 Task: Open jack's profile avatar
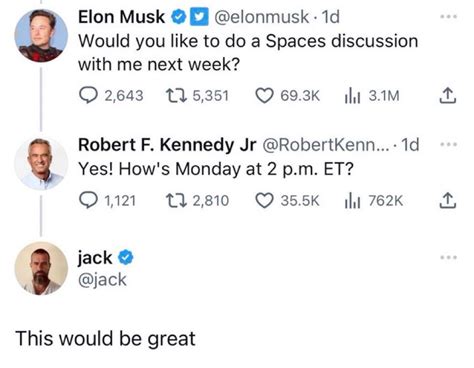41,269
